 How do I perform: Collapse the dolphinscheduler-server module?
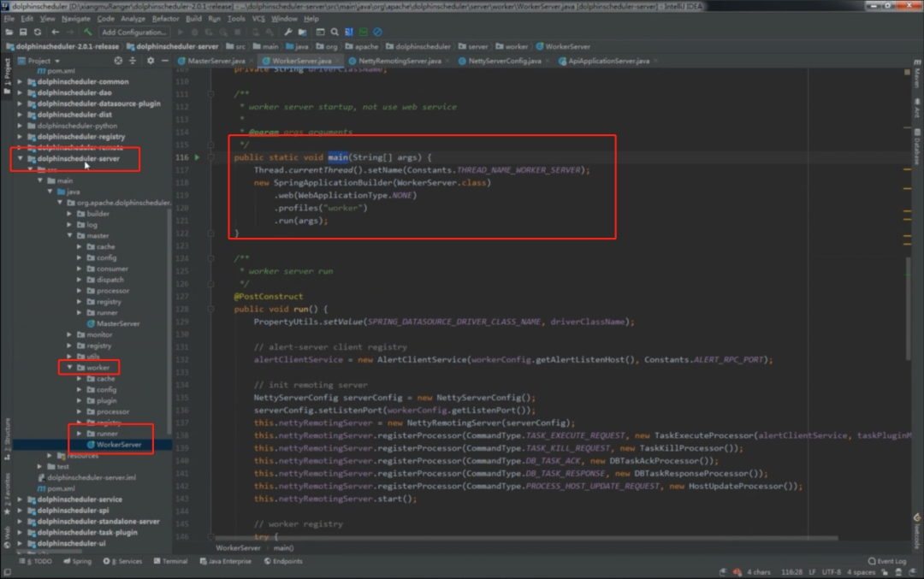20,158
